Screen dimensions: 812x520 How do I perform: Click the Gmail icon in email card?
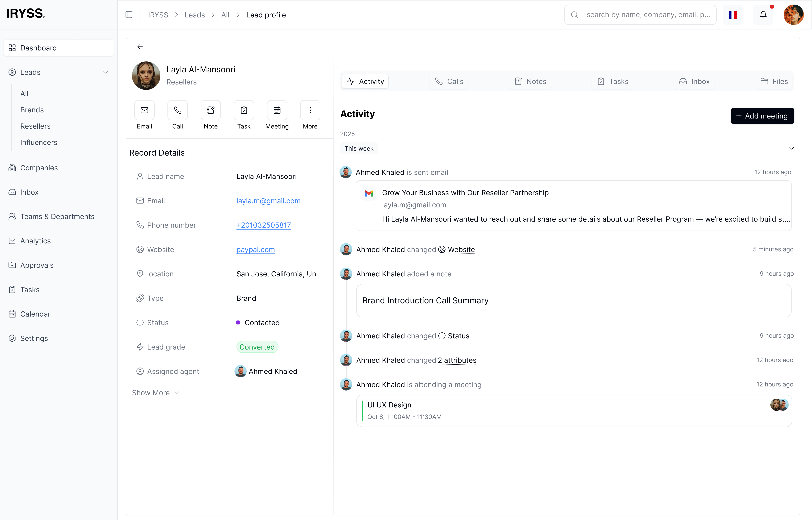(x=369, y=193)
